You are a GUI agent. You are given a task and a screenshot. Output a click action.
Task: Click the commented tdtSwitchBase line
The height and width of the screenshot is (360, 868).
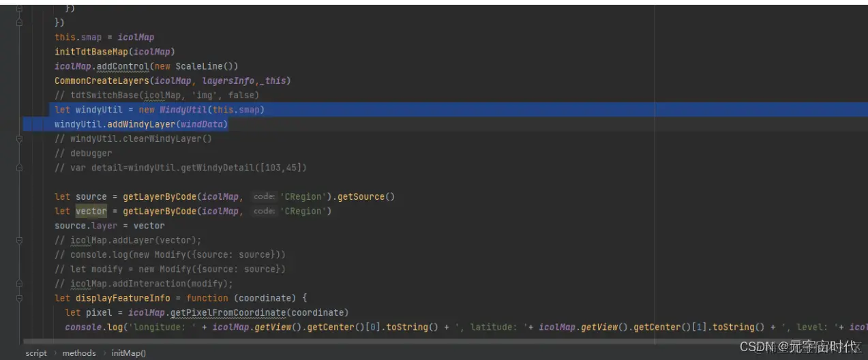click(x=157, y=95)
